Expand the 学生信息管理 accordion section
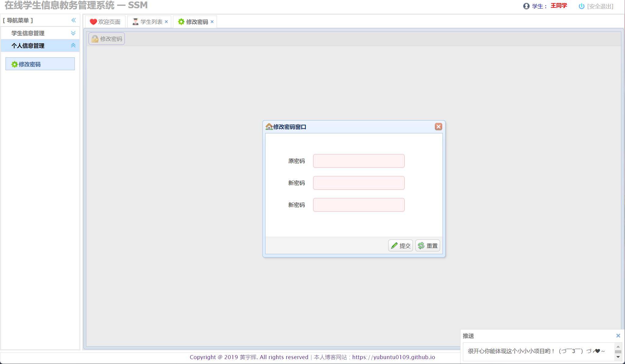Screen dimensions: 625x364 click(x=73, y=33)
